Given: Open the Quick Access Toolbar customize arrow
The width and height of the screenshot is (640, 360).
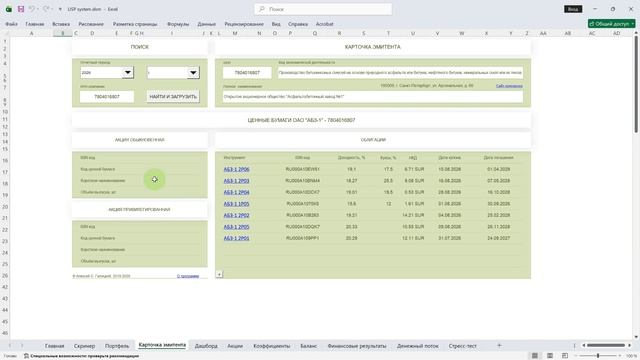Looking at the screenshot, I should (x=60, y=9).
